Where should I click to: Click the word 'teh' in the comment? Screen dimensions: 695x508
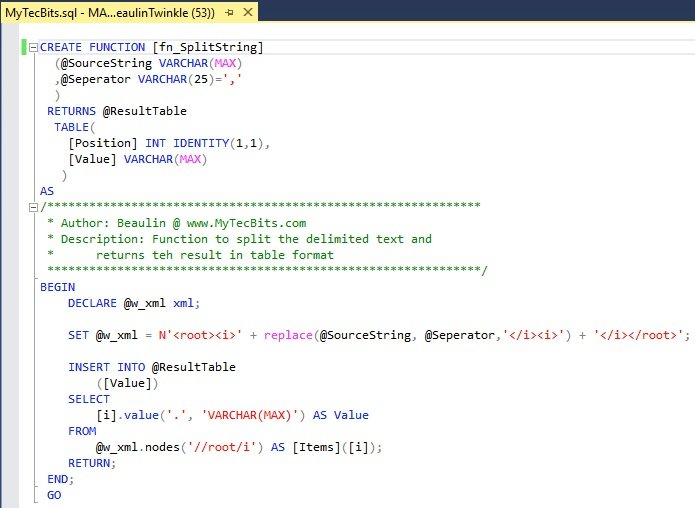coord(162,255)
